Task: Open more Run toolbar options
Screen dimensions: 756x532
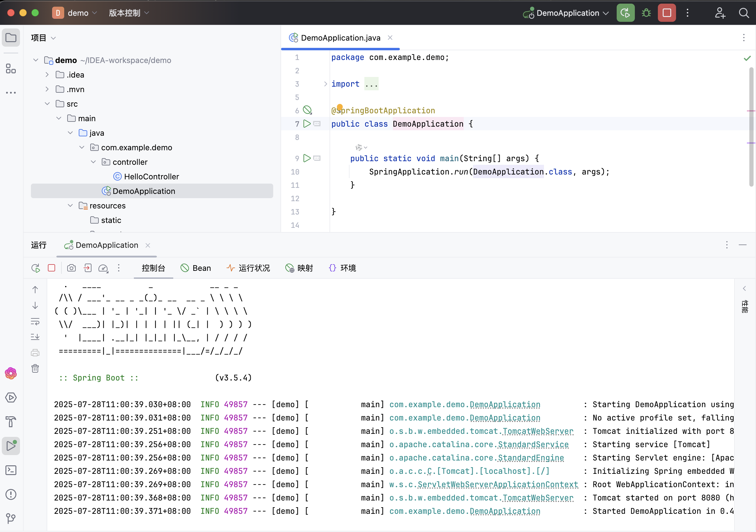Action: coord(119,268)
